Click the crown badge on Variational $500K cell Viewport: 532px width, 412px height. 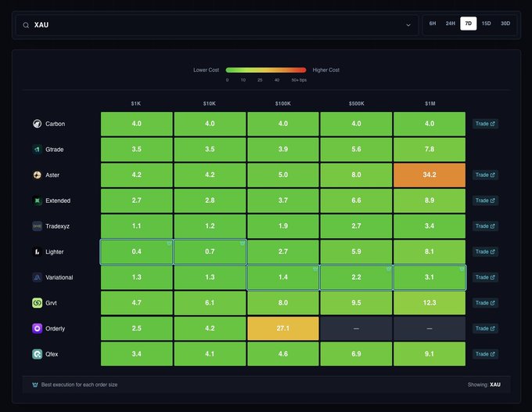[x=389, y=269]
